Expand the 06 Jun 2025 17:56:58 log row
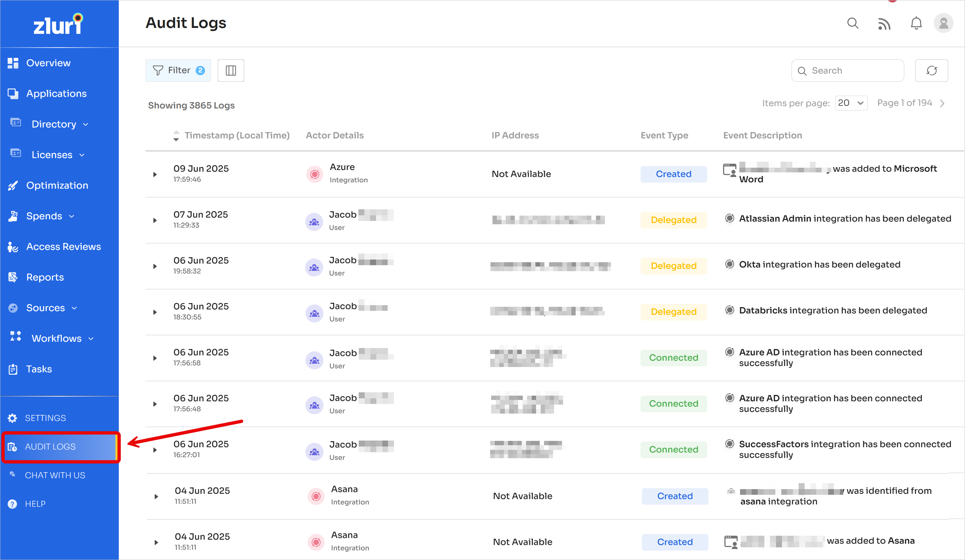Image resolution: width=965 pixels, height=560 pixels. (x=155, y=358)
